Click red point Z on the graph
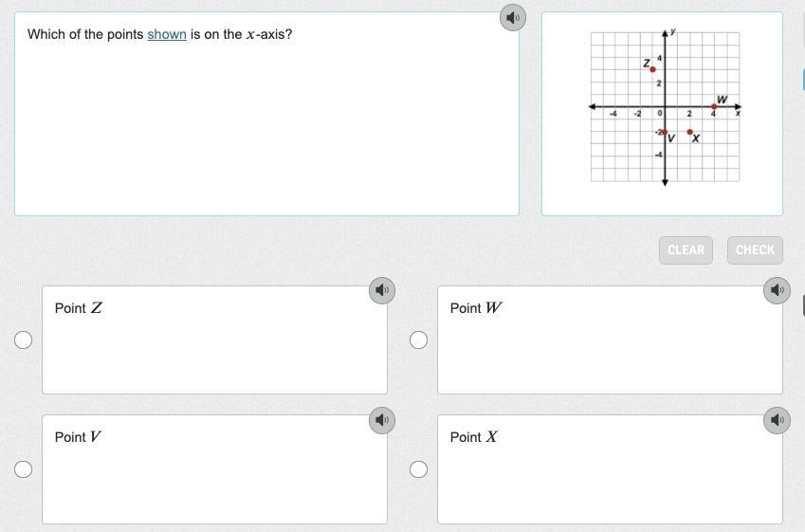The width and height of the screenshot is (805, 532). click(652, 69)
